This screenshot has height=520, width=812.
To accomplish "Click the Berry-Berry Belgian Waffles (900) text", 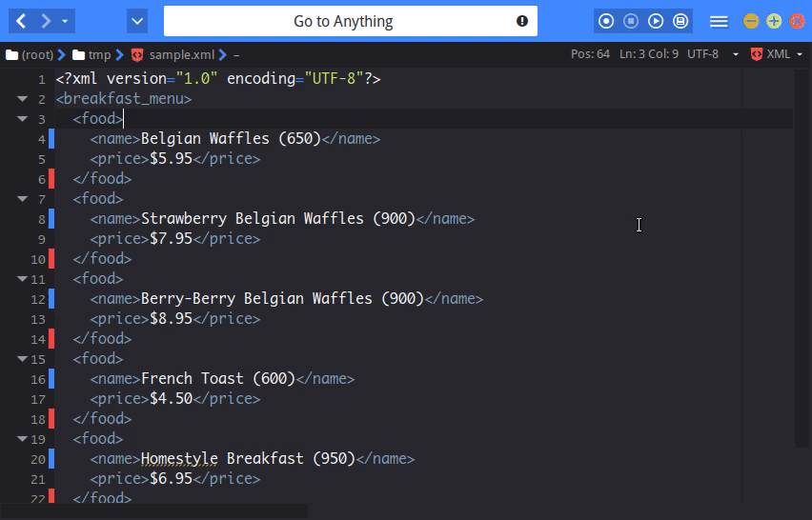I will (282, 298).
